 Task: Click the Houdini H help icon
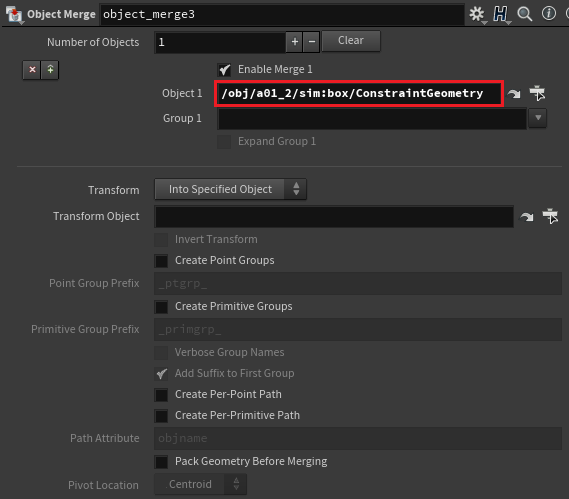(501, 15)
